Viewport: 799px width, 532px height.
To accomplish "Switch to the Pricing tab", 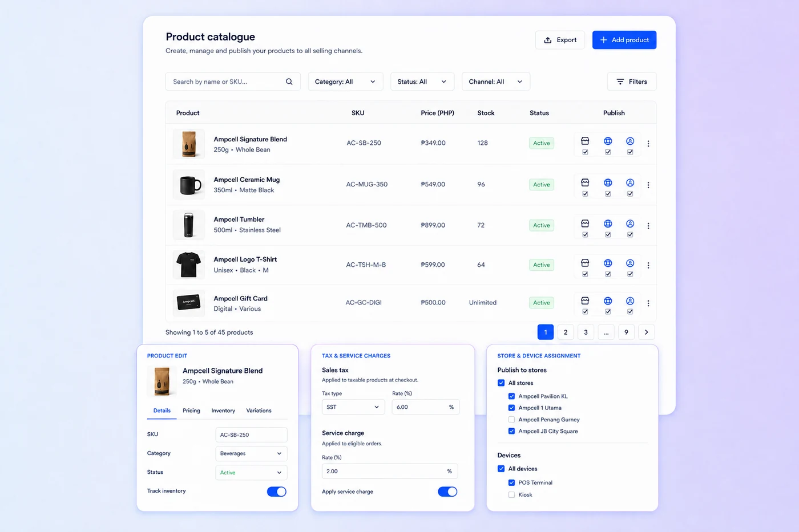I will point(191,411).
